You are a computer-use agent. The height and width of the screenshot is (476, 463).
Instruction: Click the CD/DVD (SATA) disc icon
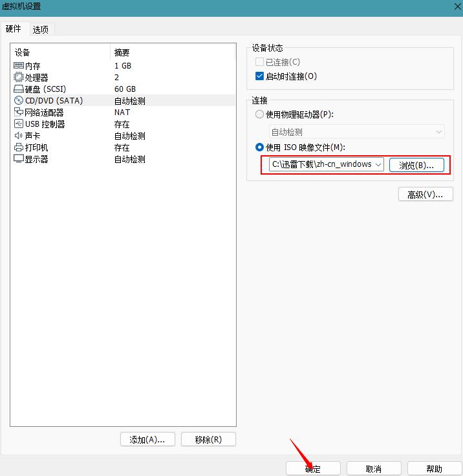(x=19, y=100)
